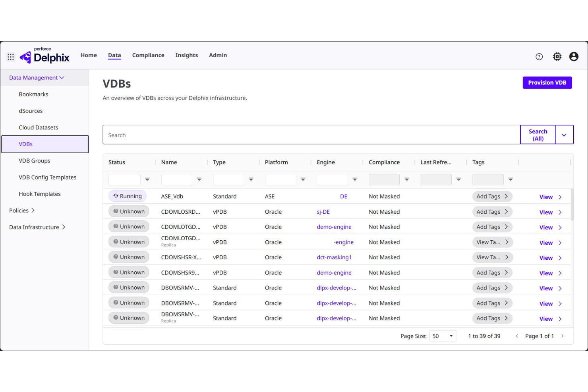Open the Last Refresh column filter icon
This screenshot has height=392, width=588.
pyautogui.click(x=459, y=180)
